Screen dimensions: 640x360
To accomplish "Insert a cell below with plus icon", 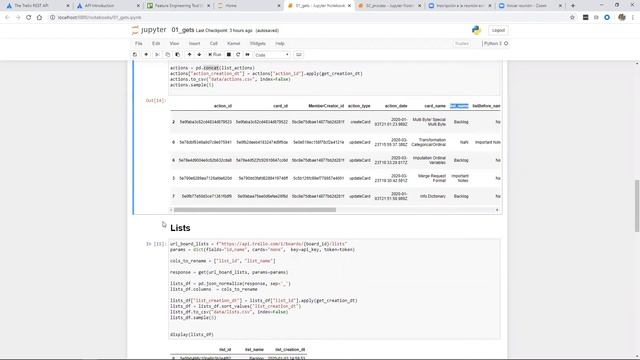I will point(146,55).
